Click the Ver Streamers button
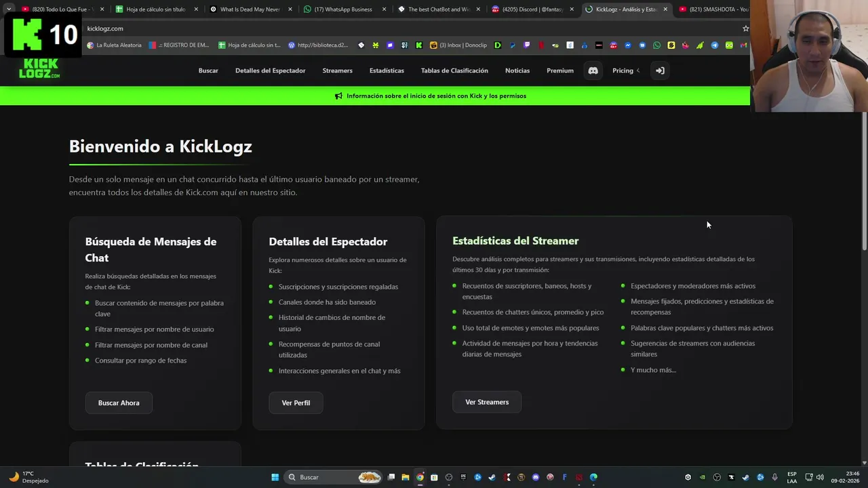This screenshot has width=868, height=488. (x=487, y=402)
